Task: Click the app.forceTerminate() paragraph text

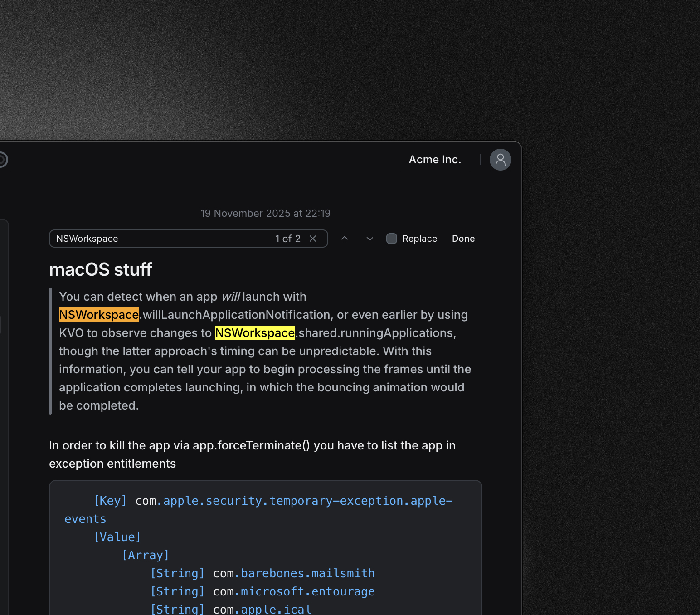Action: click(x=252, y=445)
